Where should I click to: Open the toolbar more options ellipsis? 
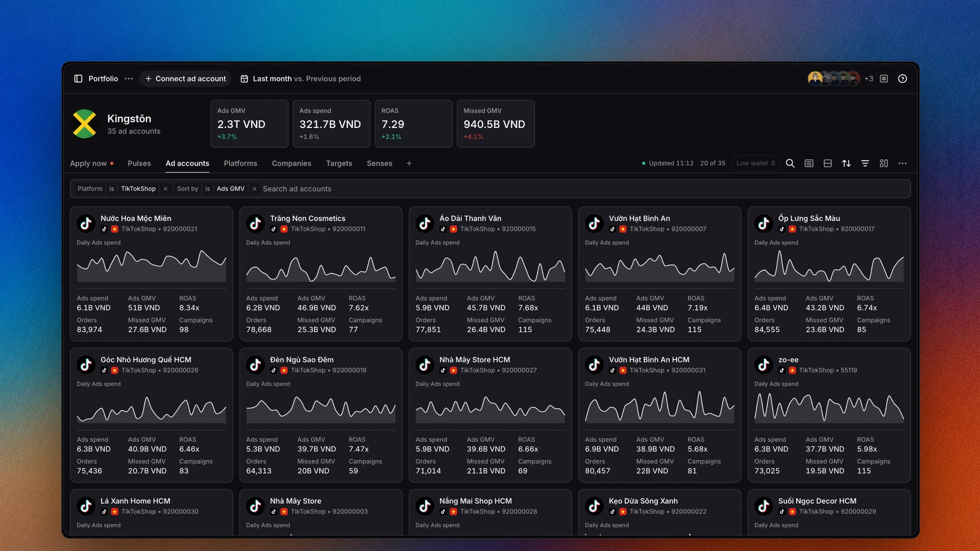902,163
